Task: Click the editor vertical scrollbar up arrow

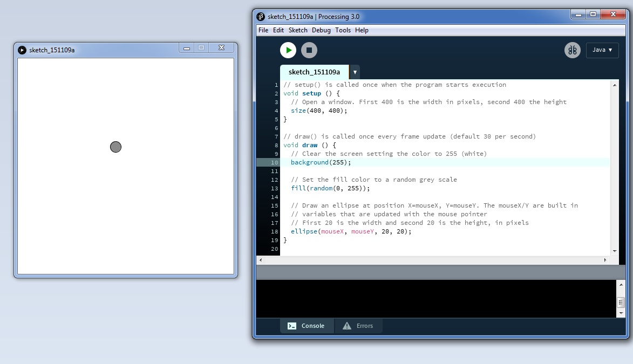Action: tap(615, 85)
